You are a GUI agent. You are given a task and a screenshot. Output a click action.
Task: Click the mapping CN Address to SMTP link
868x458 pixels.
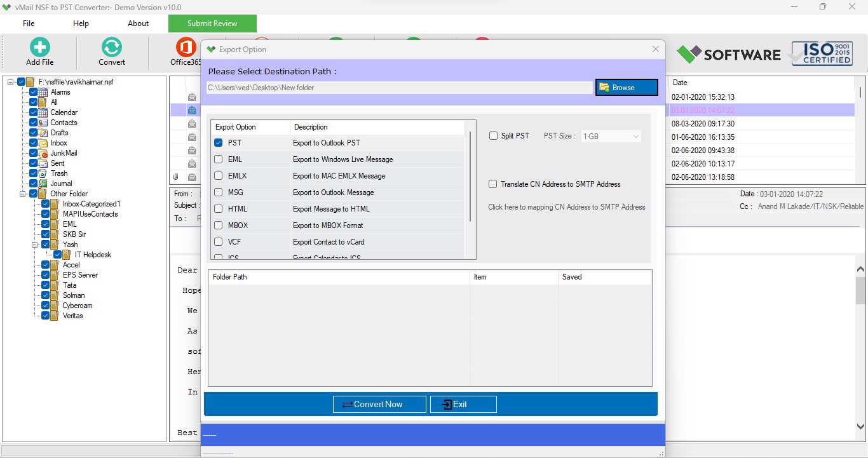click(566, 207)
